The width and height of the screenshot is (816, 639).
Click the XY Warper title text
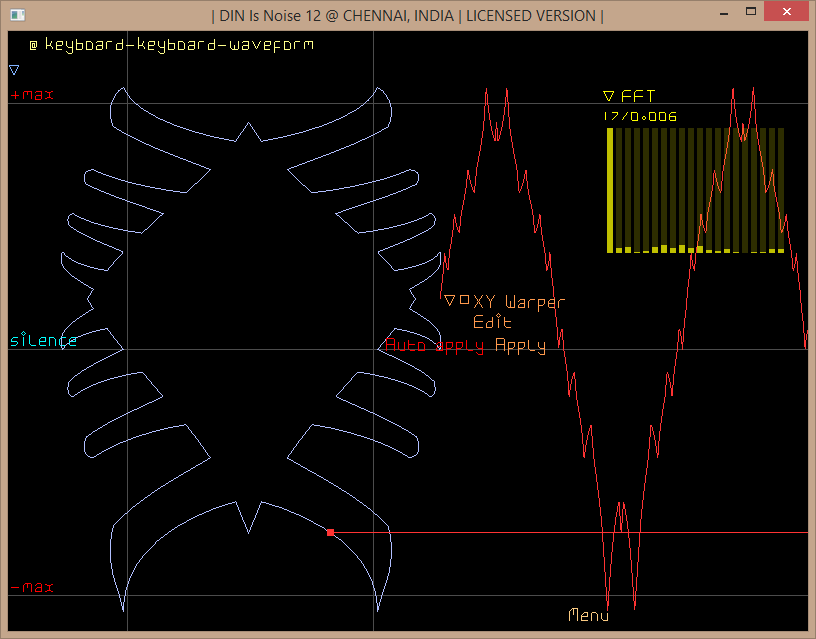[519, 302]
